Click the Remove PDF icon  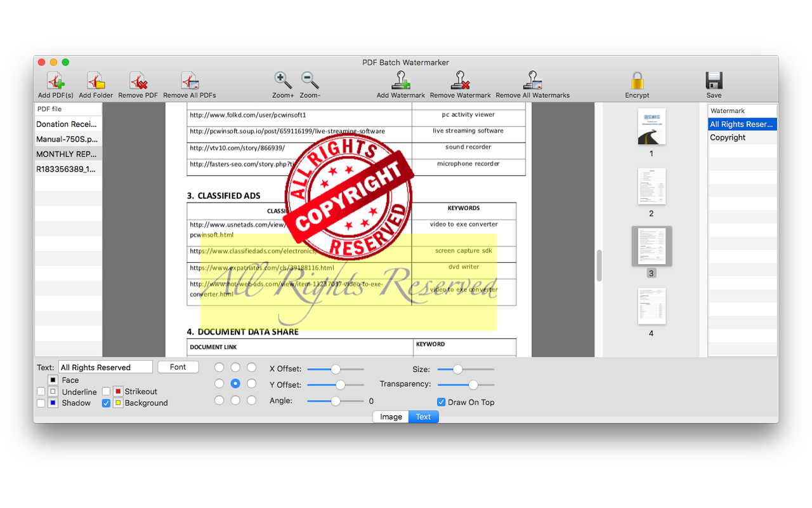[x=138, y=81]
